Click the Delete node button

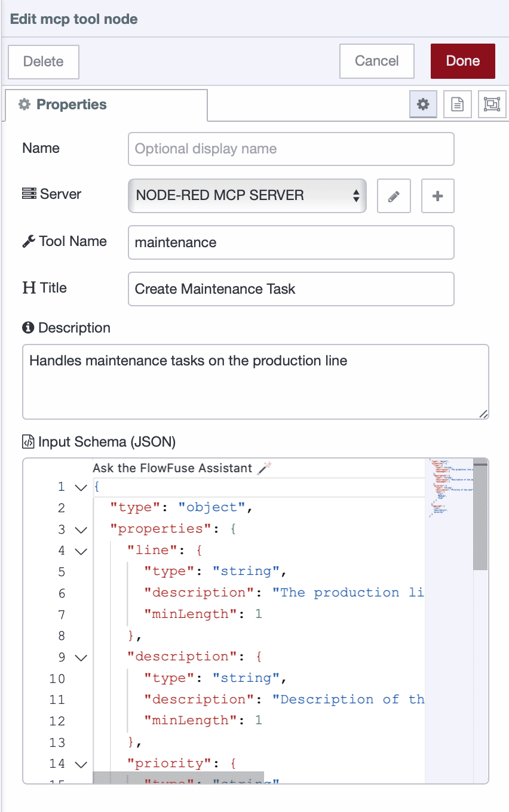tap(43, 61)
